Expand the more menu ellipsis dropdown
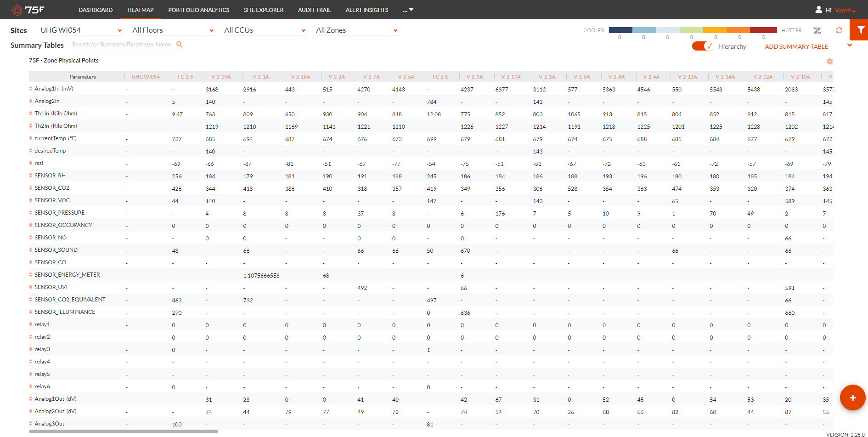The height and width of the screenshot is (437, 868). coord(408,10)
